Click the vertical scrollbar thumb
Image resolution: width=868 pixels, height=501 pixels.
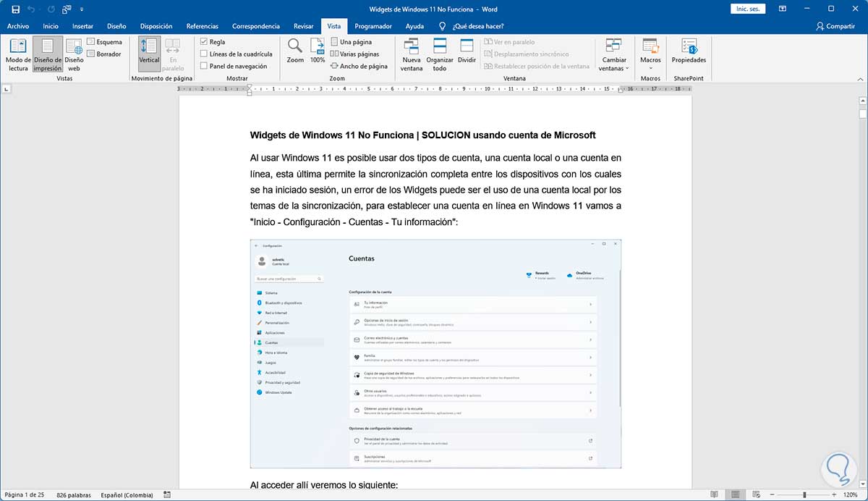point(862,113)
